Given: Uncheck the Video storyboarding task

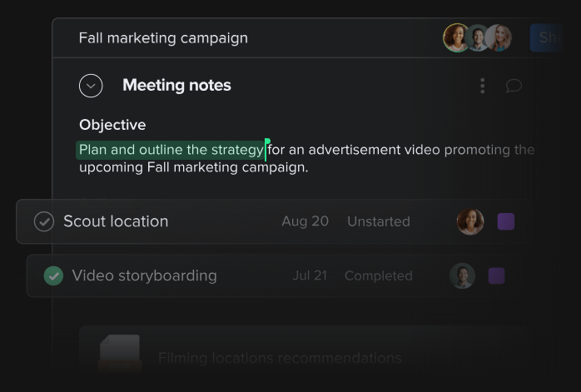Looking at the screenshot, I should point(53,275).
